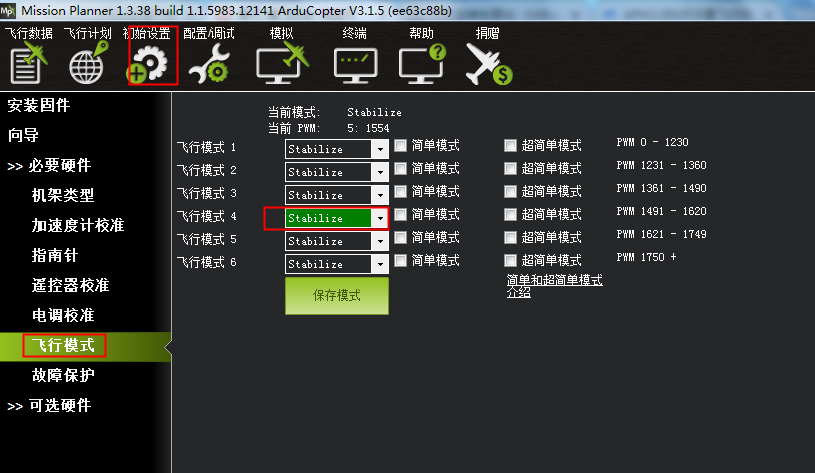Select the 初始设置 gear icon
815x473 pixels.
[148, 64]
